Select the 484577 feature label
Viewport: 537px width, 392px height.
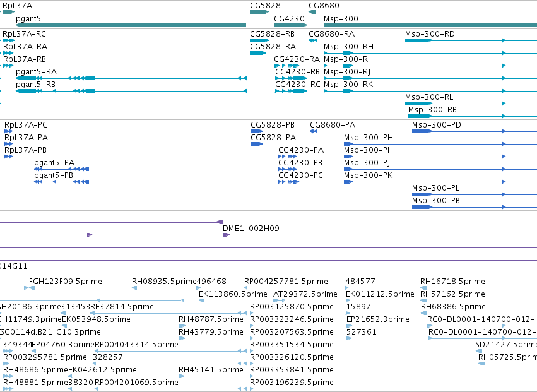point(360,282)
